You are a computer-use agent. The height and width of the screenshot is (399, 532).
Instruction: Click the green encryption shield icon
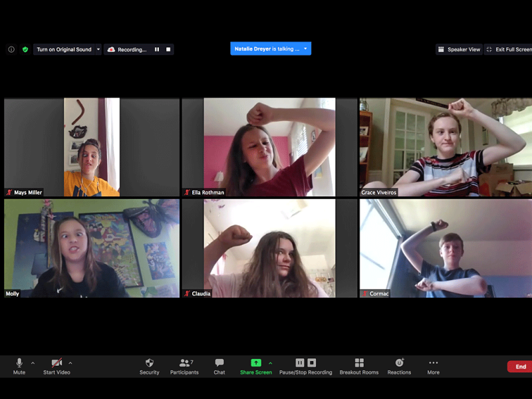[x=25, y=49]
